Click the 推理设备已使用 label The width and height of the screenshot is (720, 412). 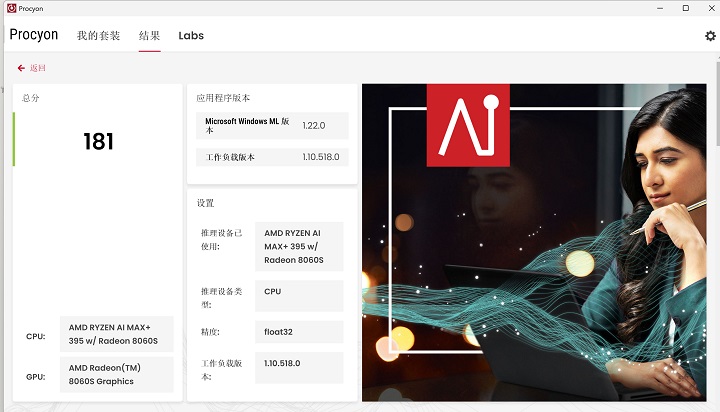[221, 240]
